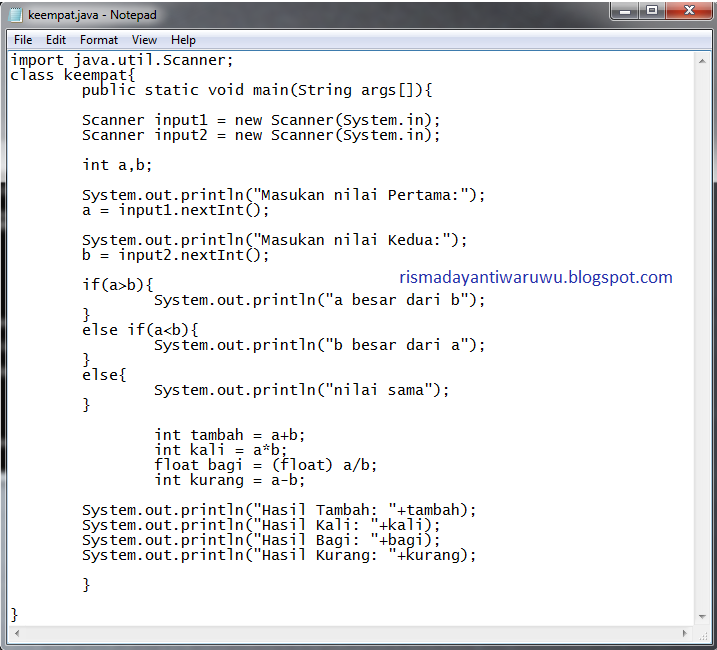
Task: Open the File menu
Action: click(x=23, y=40)
